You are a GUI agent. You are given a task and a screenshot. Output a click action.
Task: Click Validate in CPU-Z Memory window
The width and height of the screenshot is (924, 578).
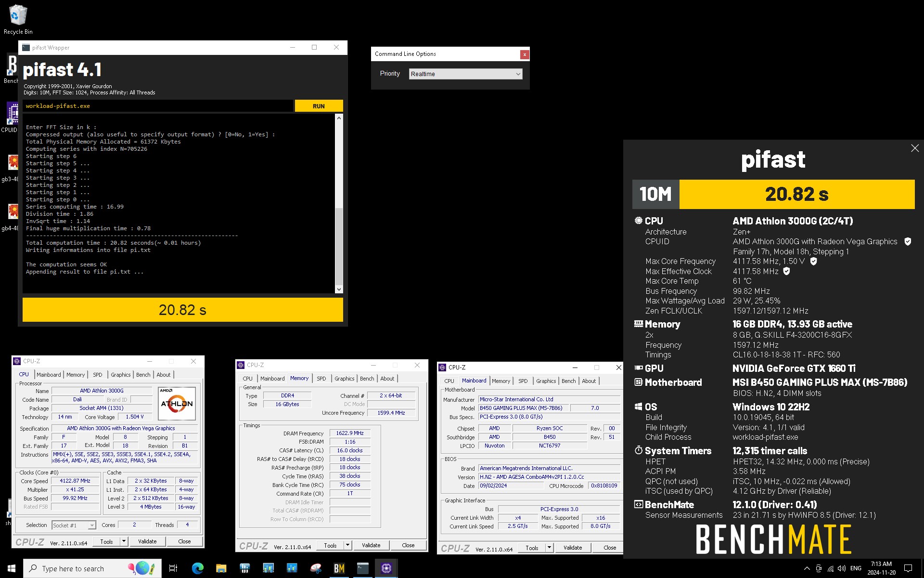[371, 545]
